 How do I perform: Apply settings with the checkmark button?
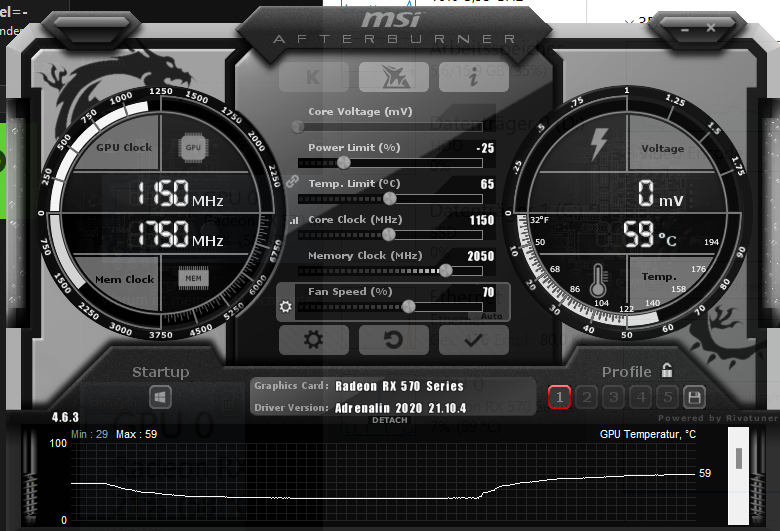[x=474, y=340]
